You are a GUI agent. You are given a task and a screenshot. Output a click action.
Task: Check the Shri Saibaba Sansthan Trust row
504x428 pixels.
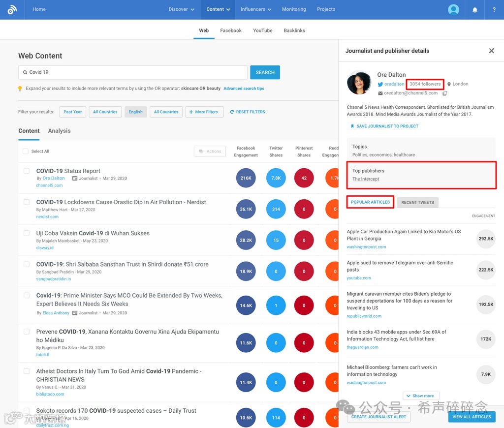click(27, 265)
